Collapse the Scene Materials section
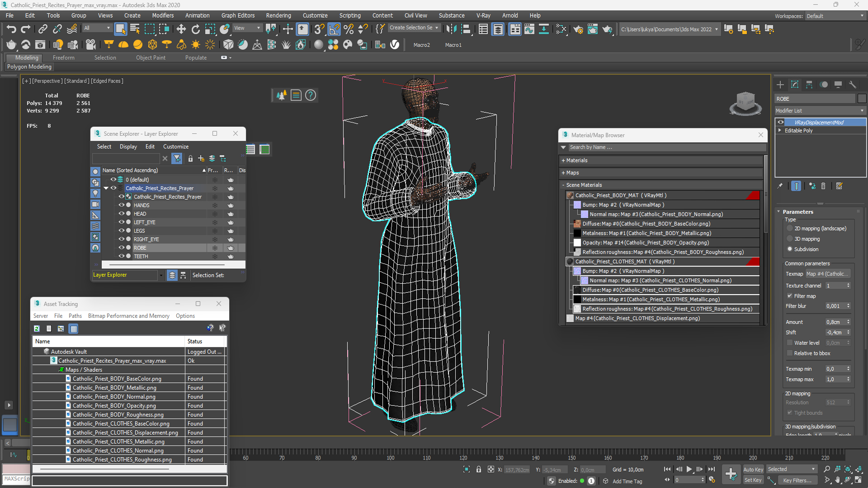 563,185
